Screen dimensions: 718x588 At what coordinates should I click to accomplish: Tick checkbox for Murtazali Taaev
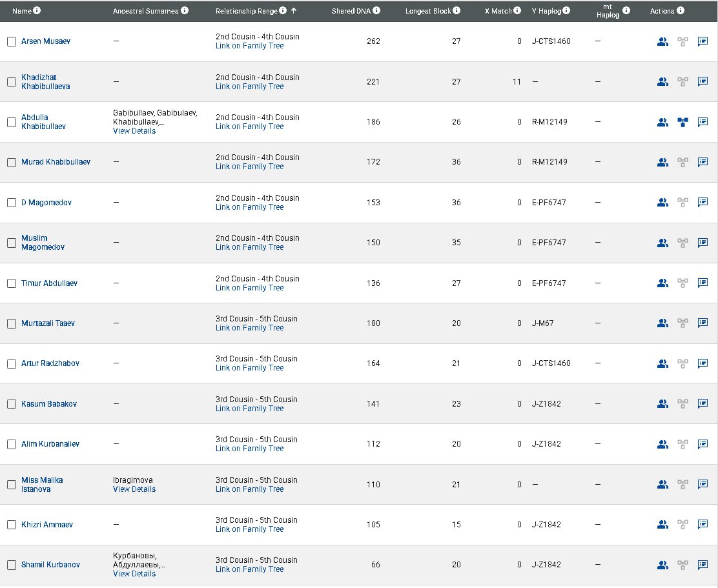(x=12, y=323)
